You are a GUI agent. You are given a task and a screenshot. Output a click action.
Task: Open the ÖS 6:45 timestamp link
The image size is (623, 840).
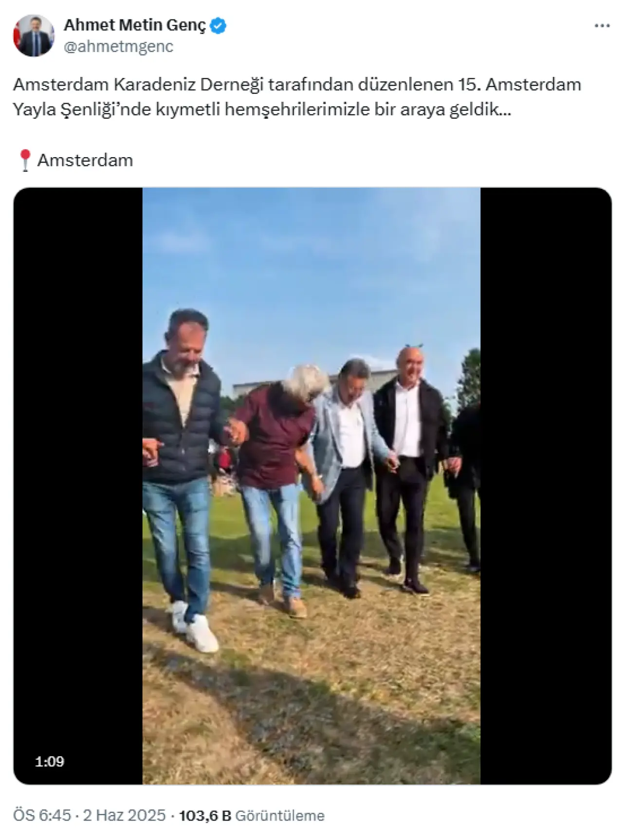pyautogui.click(x=42, y=815)
